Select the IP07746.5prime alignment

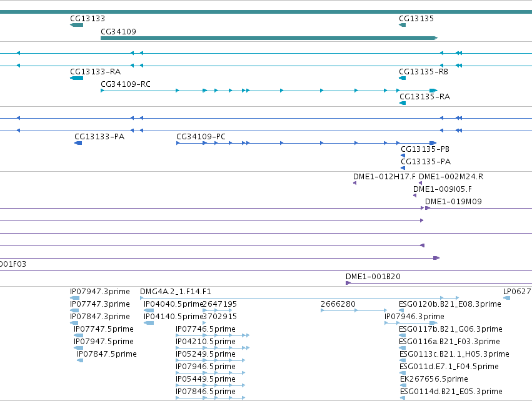tap(213, 335)
